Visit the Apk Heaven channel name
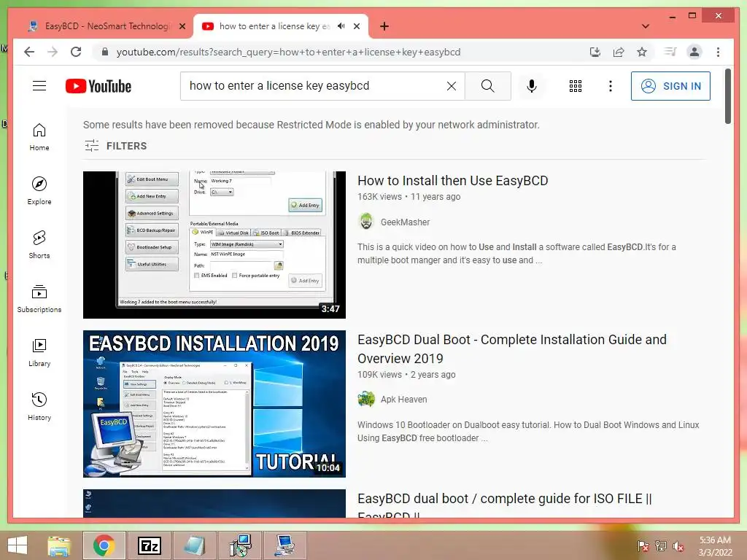Screen dimensions: 747x560 click(403, 400)
